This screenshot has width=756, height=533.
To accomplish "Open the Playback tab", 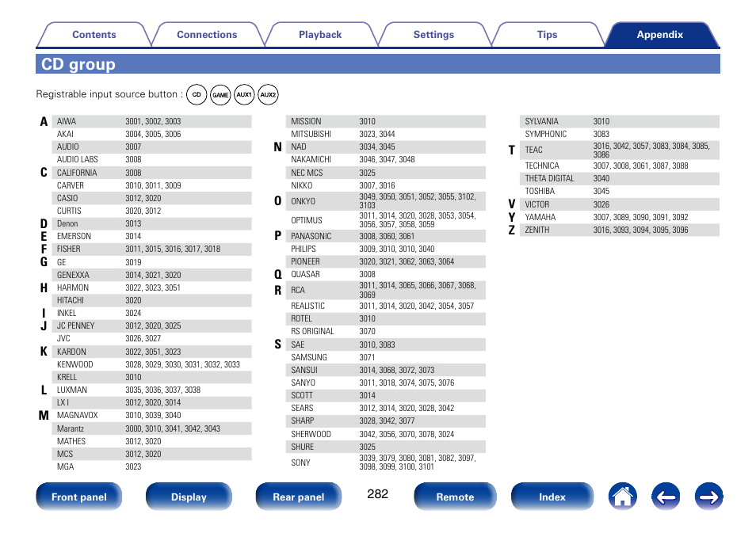I will coord(320,35).
